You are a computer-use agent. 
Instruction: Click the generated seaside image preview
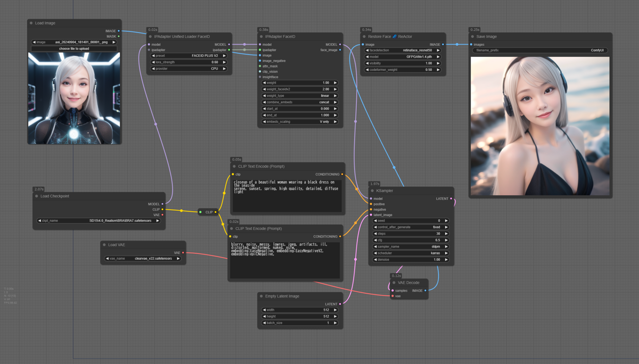pyautogui.click(x=539, y=126)
